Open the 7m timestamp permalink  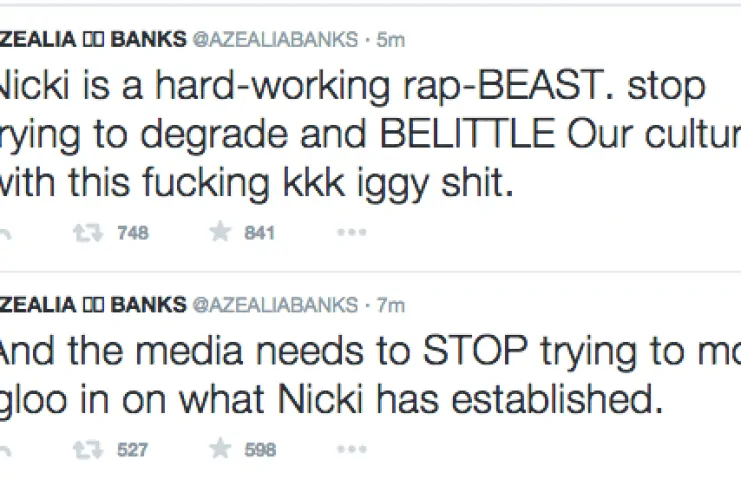coord(389,305)
